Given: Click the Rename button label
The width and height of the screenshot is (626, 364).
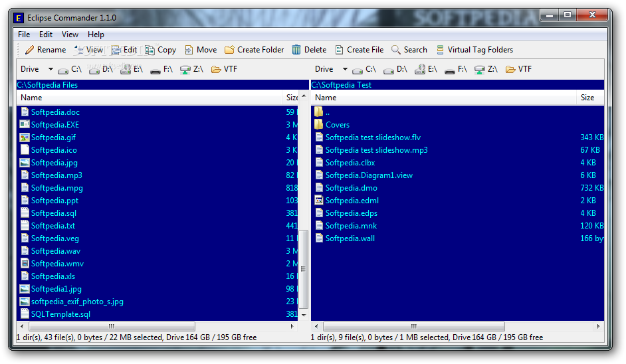Looking at the screenshot, I should (51, 50).
